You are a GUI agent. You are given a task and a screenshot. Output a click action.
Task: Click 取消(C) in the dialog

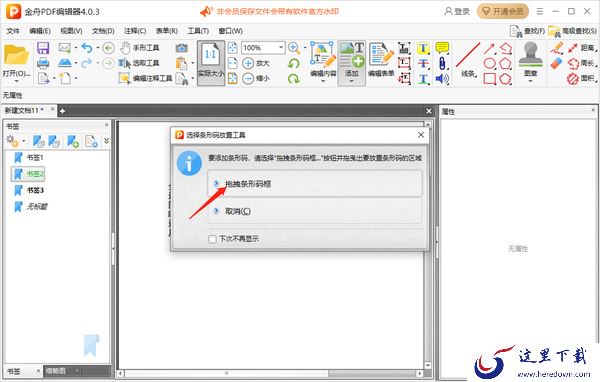tap(315, 211)
